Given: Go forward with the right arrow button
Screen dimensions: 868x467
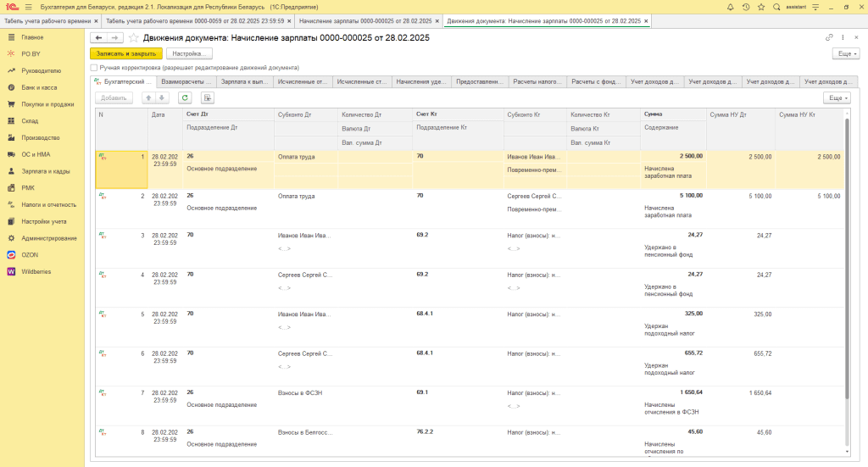Looking at the screenshot, I should [x=114, y=37].
